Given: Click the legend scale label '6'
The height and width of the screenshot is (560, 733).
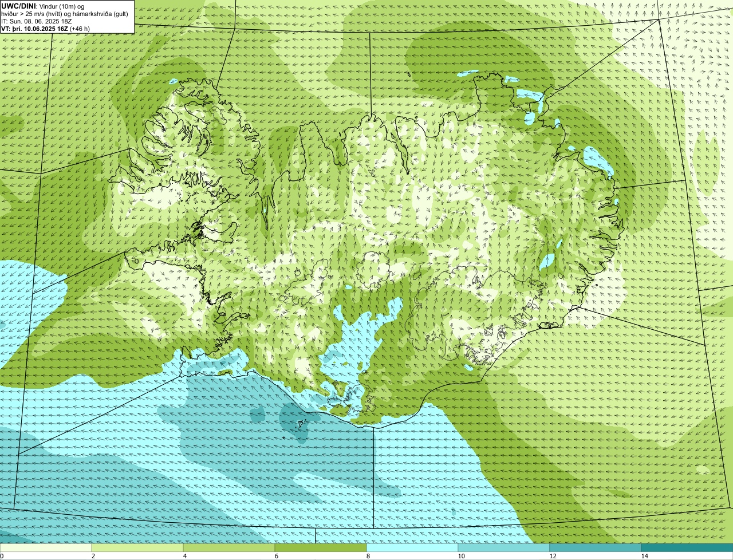Looking at the screenshot, I should [x=276, y=556].
